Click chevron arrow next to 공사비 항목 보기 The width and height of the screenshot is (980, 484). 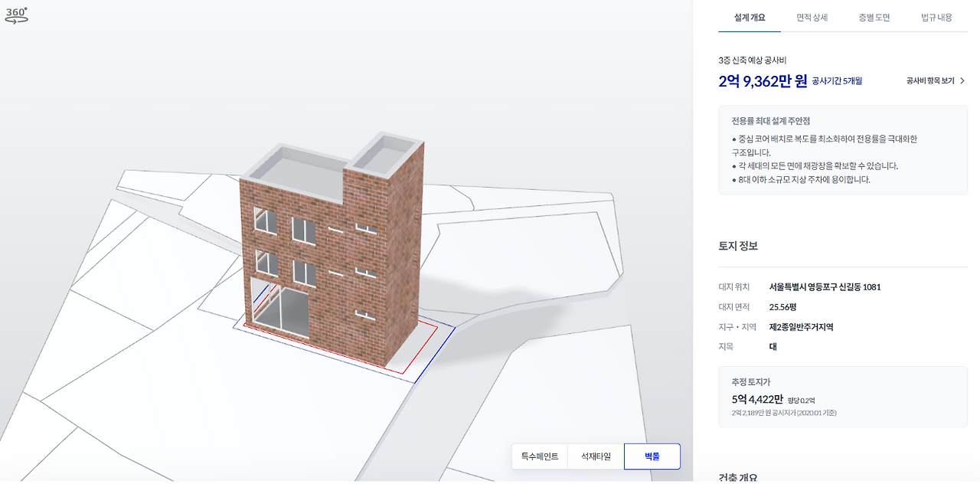pyautogui.click(x=962, y=80)
